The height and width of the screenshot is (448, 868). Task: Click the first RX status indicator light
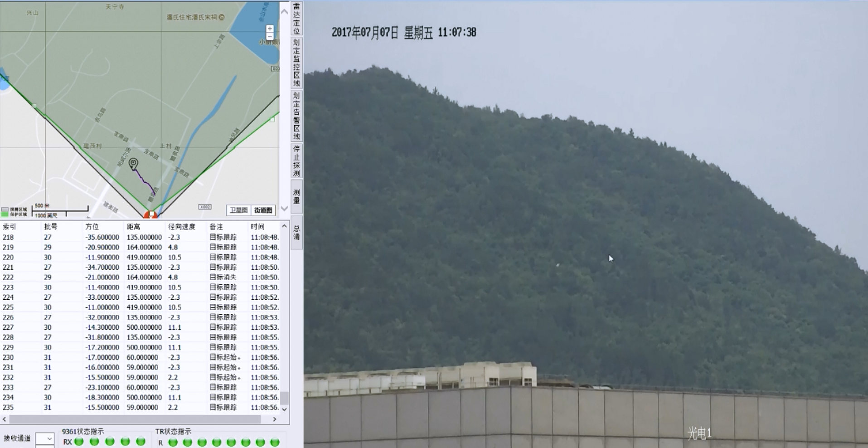79,442
